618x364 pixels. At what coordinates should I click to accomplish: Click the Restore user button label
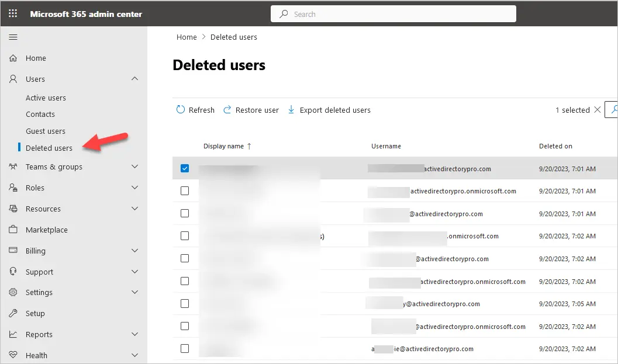pyautogui.click(x=257, y=110)
